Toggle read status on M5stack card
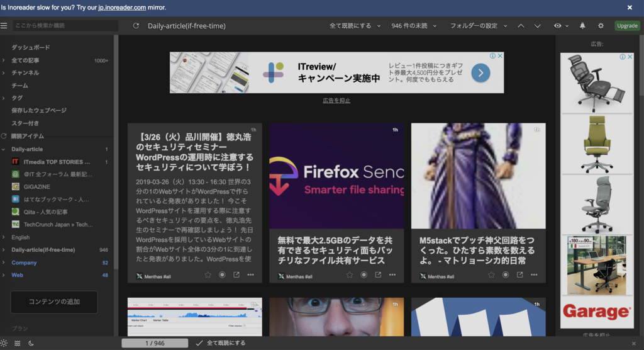644x350 pixels. click(506, 274)
